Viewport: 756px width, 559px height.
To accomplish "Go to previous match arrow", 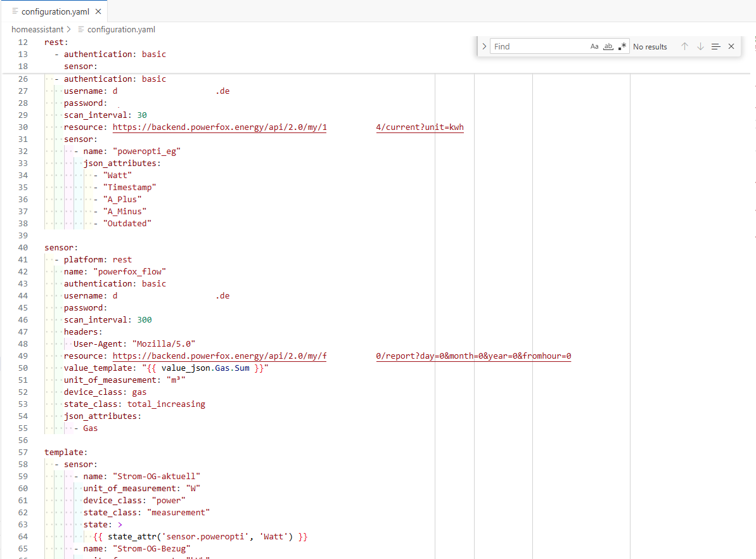I will click(684, 46).
